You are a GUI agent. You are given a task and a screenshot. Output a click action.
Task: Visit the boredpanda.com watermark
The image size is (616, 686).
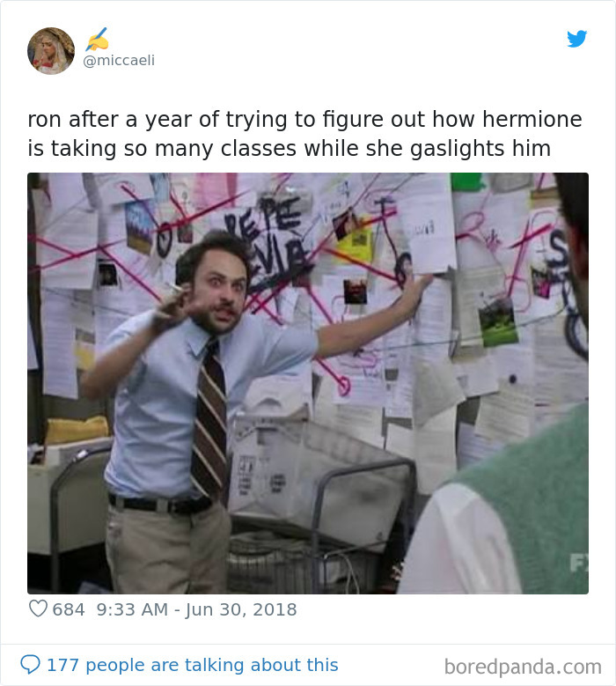click(523, 667)
